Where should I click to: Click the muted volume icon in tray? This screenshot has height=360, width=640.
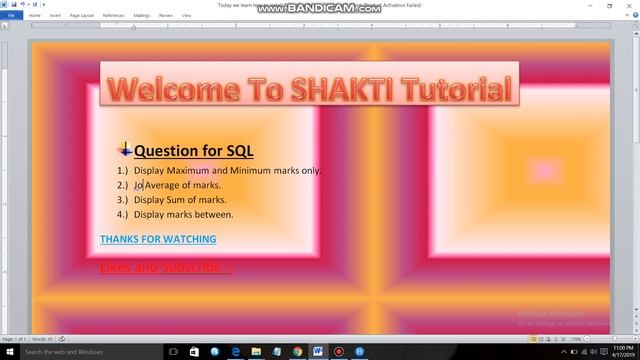coord(594,352)
